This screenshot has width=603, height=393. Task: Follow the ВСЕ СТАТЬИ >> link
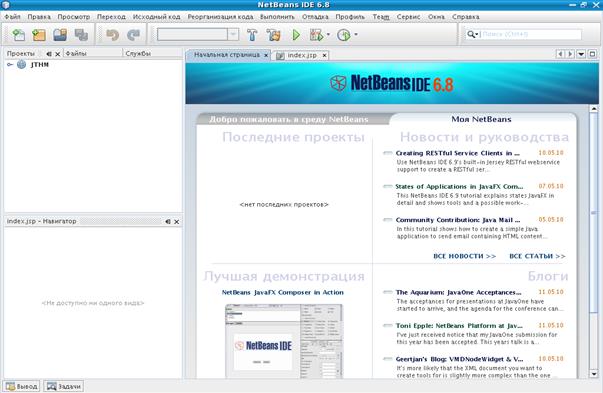coord(537,256)
